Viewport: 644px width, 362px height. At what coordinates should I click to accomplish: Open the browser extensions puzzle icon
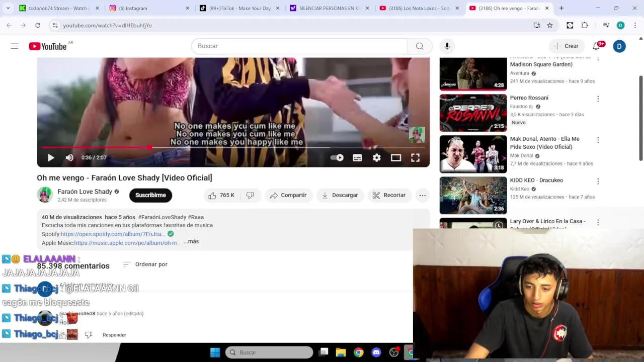click(585, 25)
